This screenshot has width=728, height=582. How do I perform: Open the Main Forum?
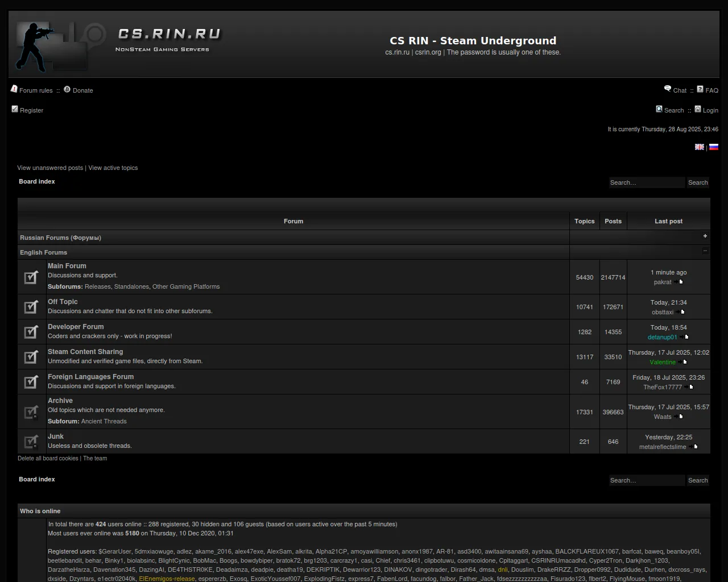[67, 266]
